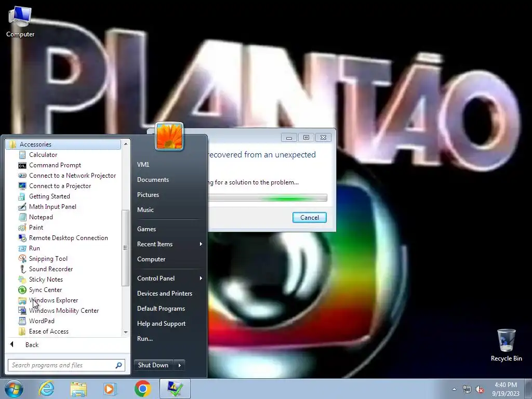Launch Sticky Notes
532x399 pixels.
coord(46,280)
